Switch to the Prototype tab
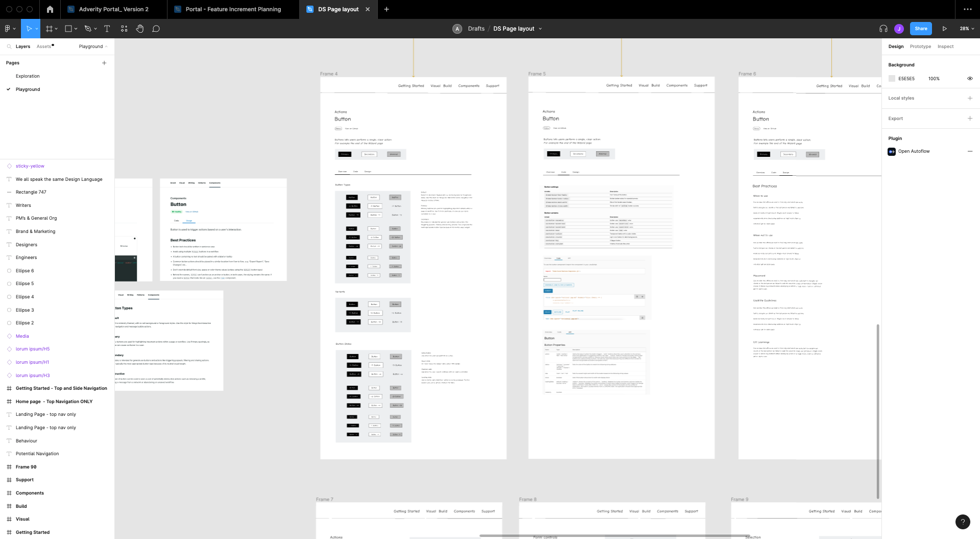 click(920, 46)
